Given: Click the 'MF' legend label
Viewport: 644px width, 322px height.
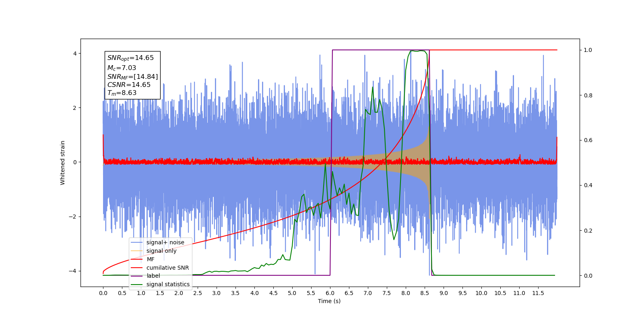Looking at the screenshot, I should pos(151,259).
